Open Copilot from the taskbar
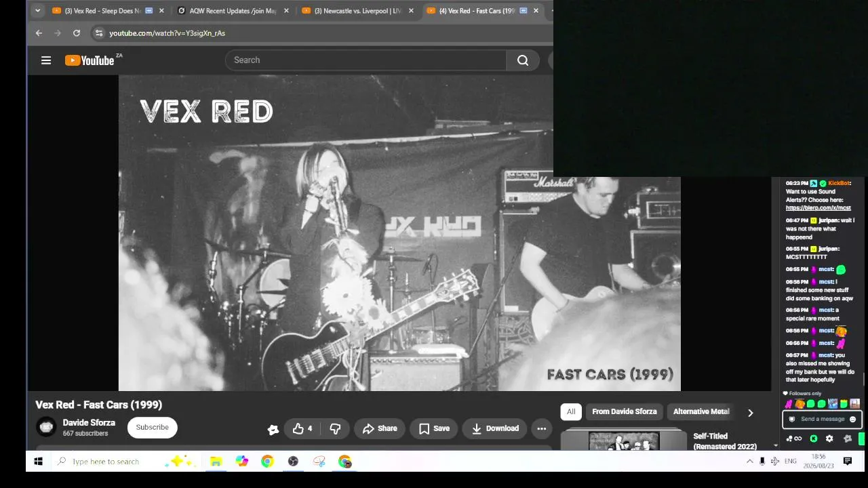This screenshot has width=868, height=488. [242, 462]
